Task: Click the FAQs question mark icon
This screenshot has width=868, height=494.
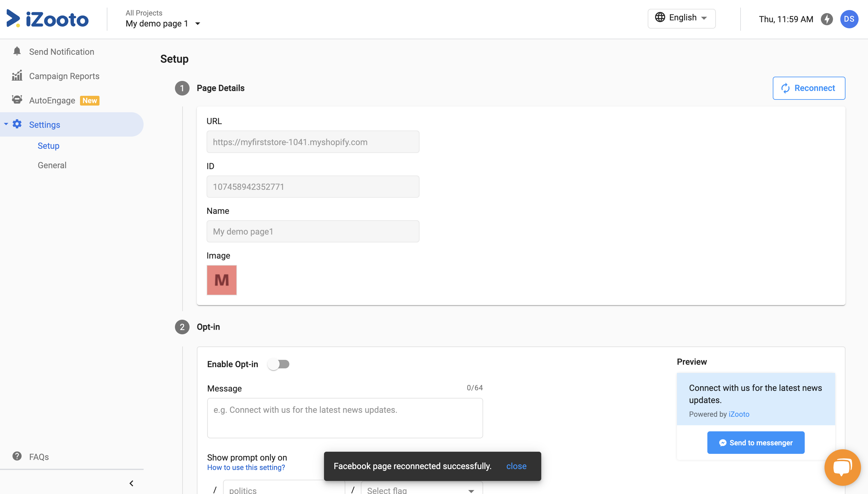Action: [x=17, y=456]
